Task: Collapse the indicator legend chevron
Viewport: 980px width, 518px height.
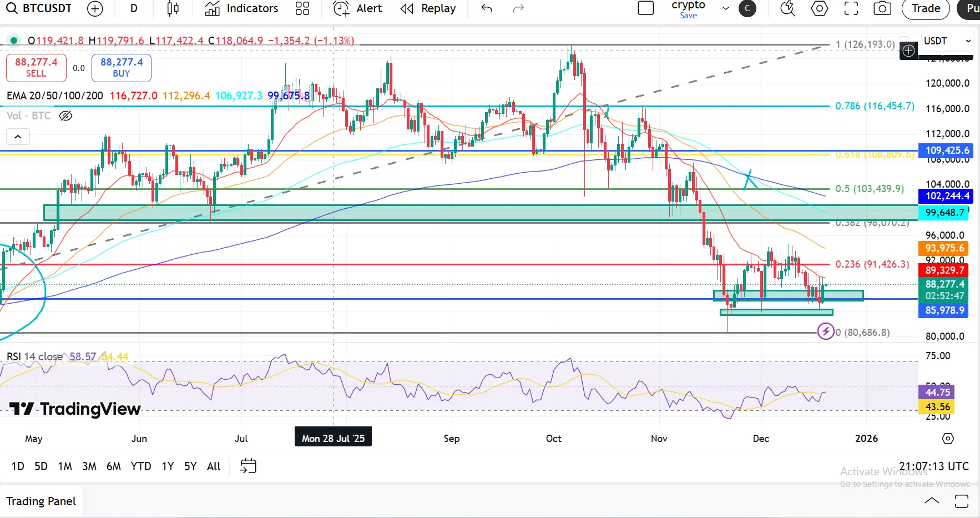Action: point(18,137)
